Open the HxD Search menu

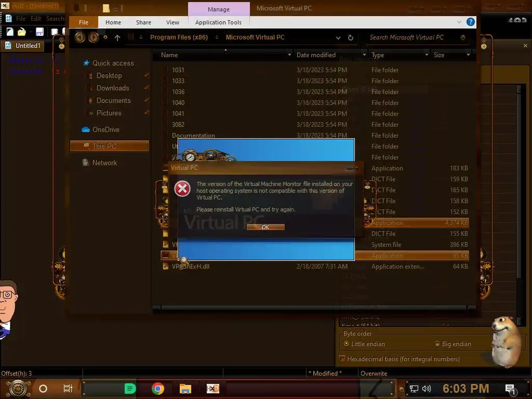(55, 19)
